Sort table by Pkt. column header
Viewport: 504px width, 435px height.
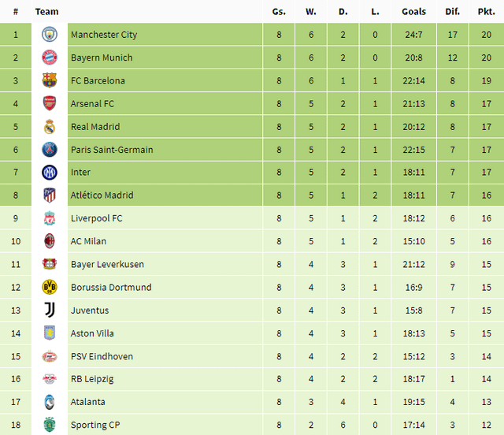486,12
